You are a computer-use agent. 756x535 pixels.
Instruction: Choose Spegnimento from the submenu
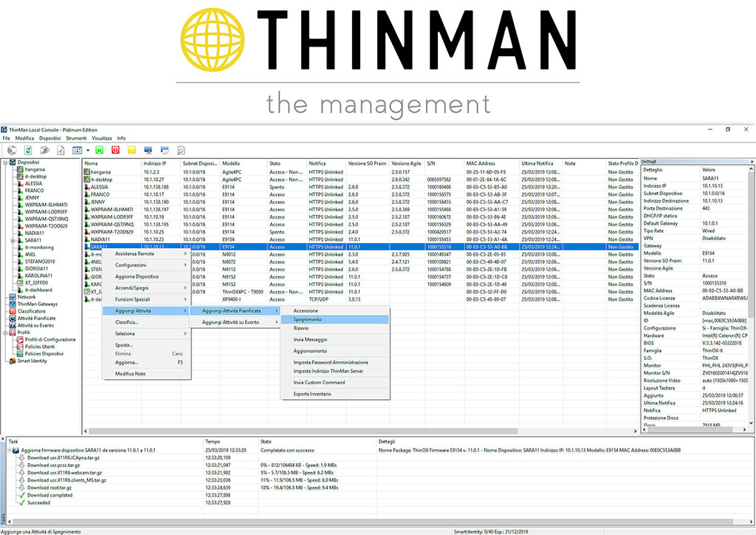(307, 319)
